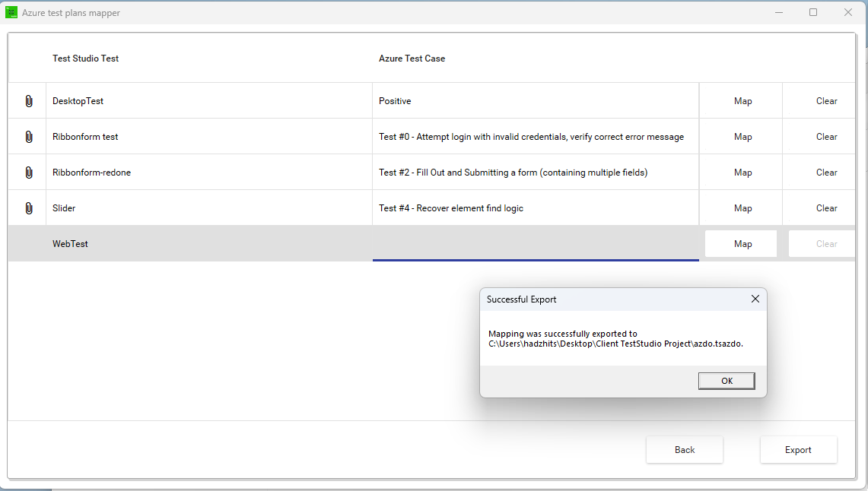Click the green Azure test plans mapper app icon
This screenshot has height=491, width=868.
pyautogui.click(x=11, y=12)
